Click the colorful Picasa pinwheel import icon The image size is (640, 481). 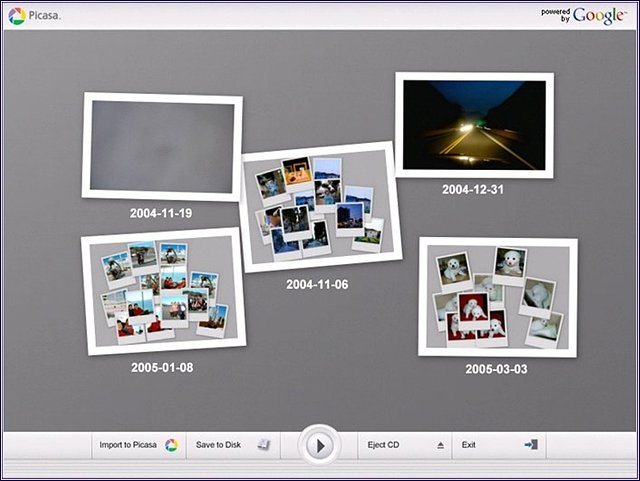171,445
